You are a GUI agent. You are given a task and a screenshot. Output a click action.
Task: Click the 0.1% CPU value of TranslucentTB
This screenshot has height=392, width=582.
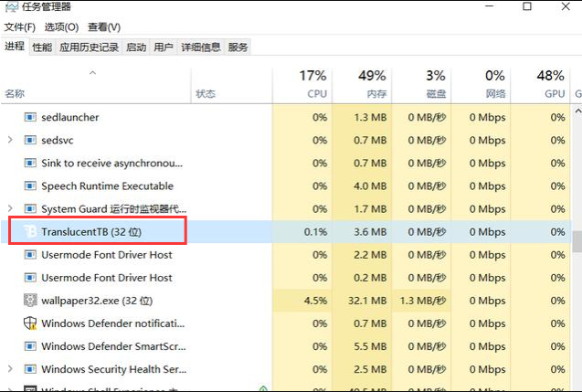coord(315,232)
